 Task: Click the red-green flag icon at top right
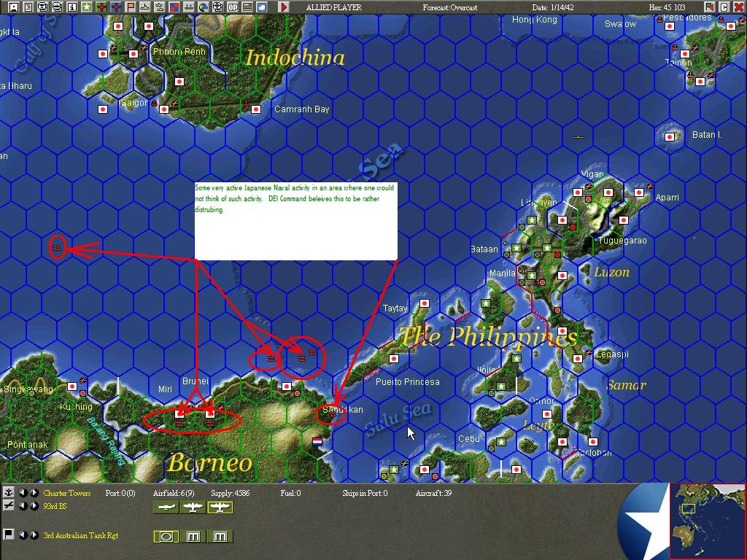(x=709, y=7)
